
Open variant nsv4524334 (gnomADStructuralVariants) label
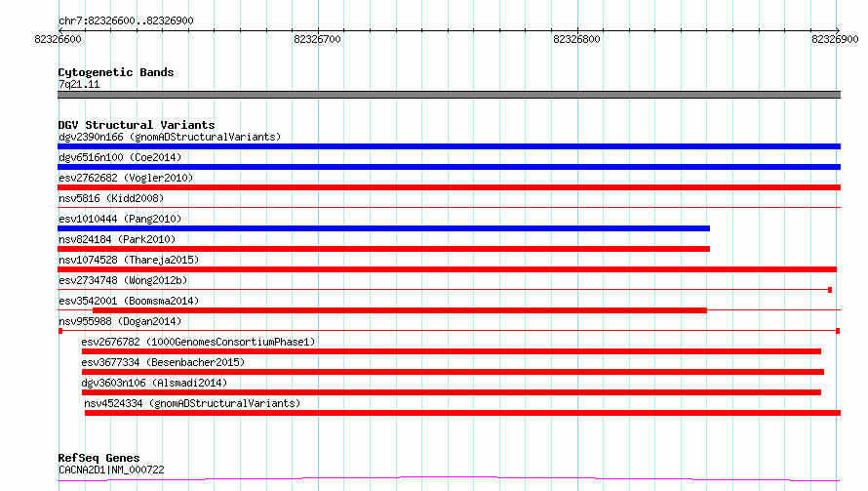tap(192, 403)
